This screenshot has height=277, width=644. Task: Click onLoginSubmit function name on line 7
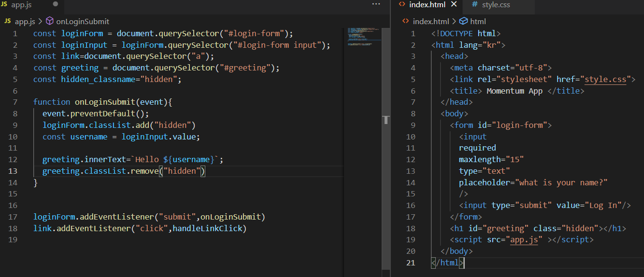click(x=104, y=102)
